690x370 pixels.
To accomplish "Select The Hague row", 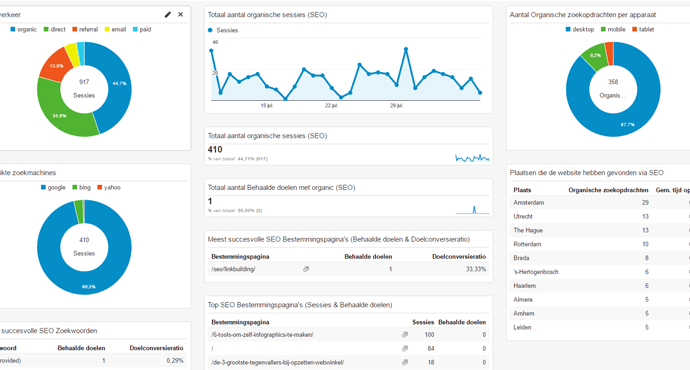I will 600,230.
